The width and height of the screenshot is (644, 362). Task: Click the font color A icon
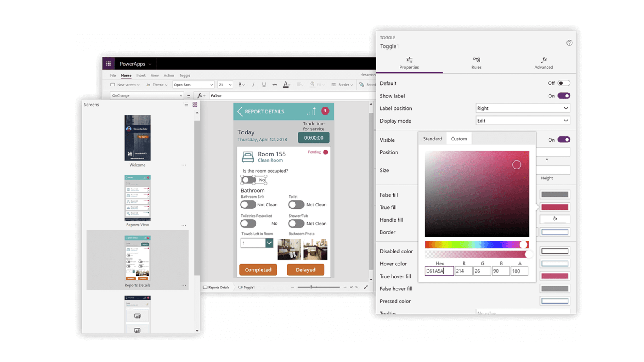coord(285,84)
